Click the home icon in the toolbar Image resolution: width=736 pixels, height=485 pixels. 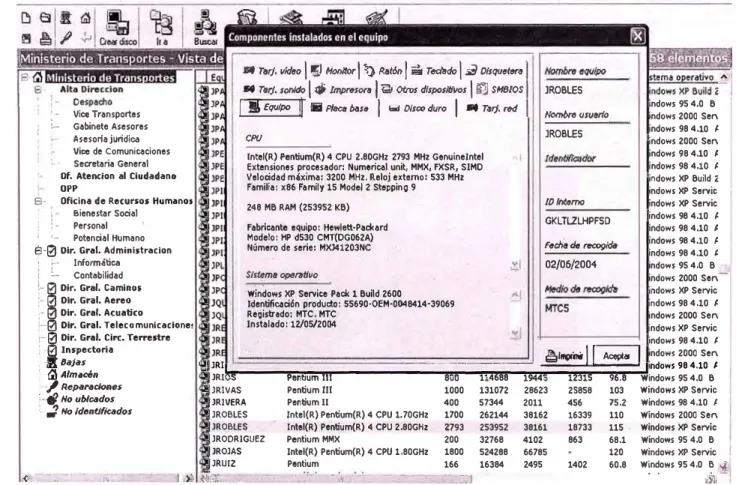pos(85,18)
